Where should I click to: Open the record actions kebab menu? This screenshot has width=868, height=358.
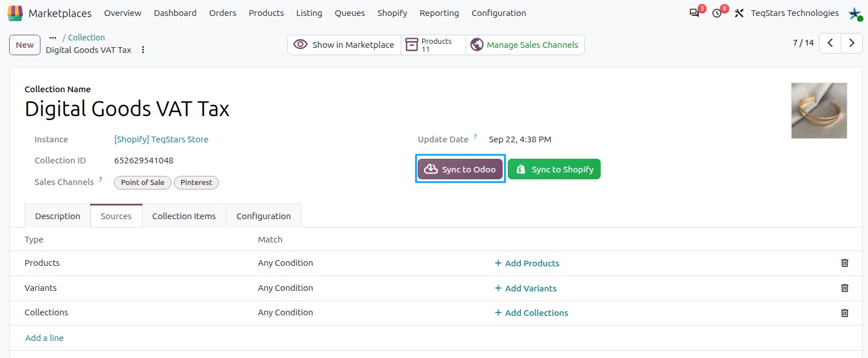point(143,50)
